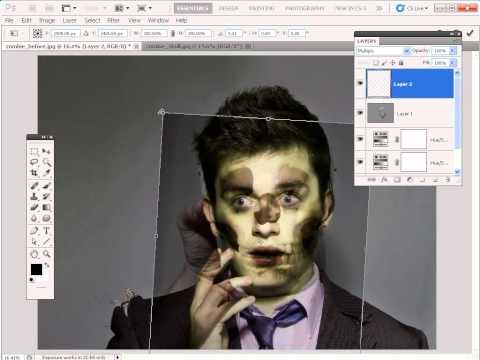Select the Path Selection tool

34,241
